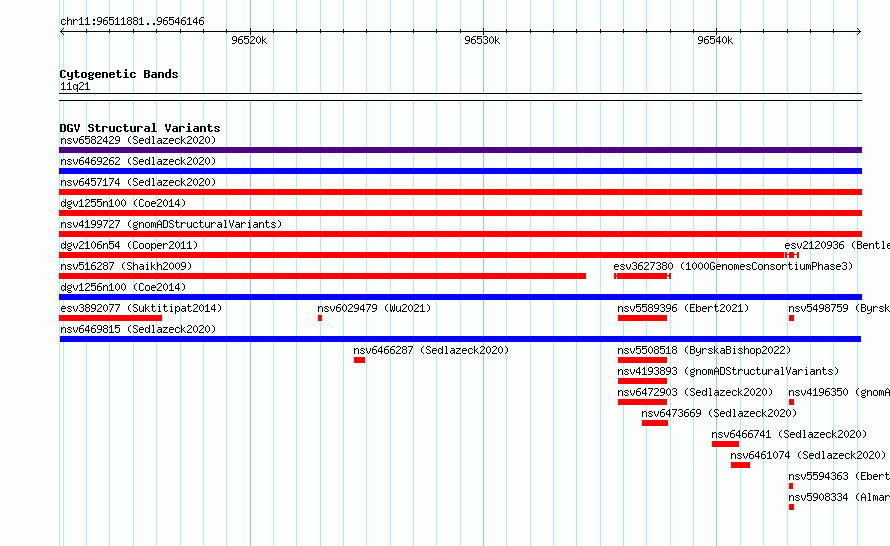Click the chr11:96511881..96546146 coordinate label
The width and height of the screenshot is (890, 546).
point(132,22)
